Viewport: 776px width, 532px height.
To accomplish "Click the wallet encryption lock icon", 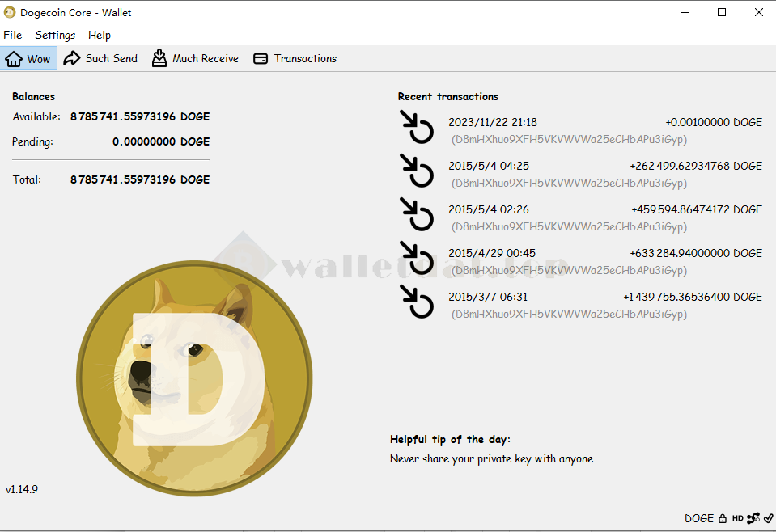I will 723,518.
